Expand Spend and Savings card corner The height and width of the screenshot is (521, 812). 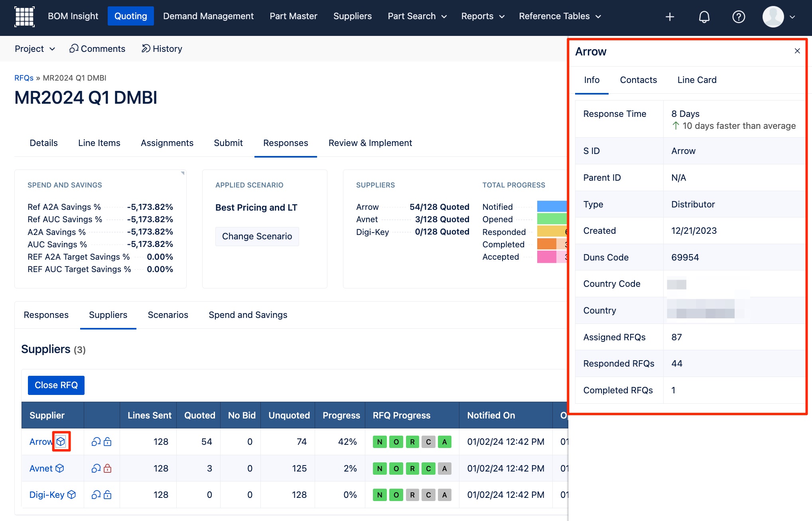tap(182, 174)
